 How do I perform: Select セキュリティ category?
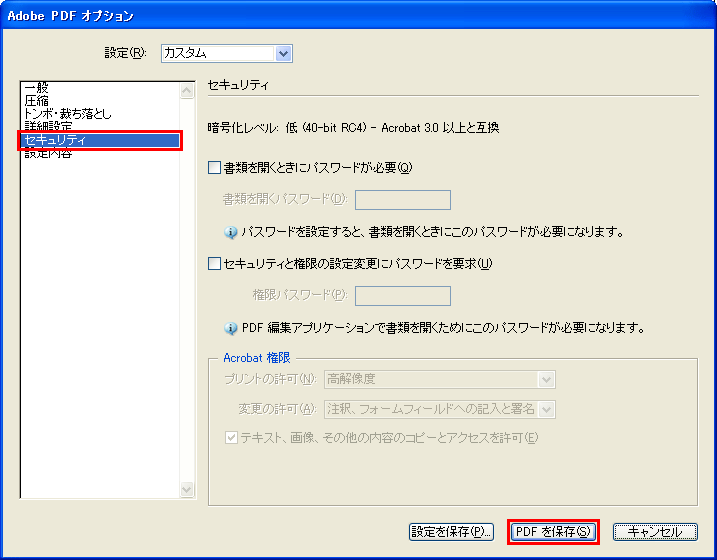click(100, 140)
